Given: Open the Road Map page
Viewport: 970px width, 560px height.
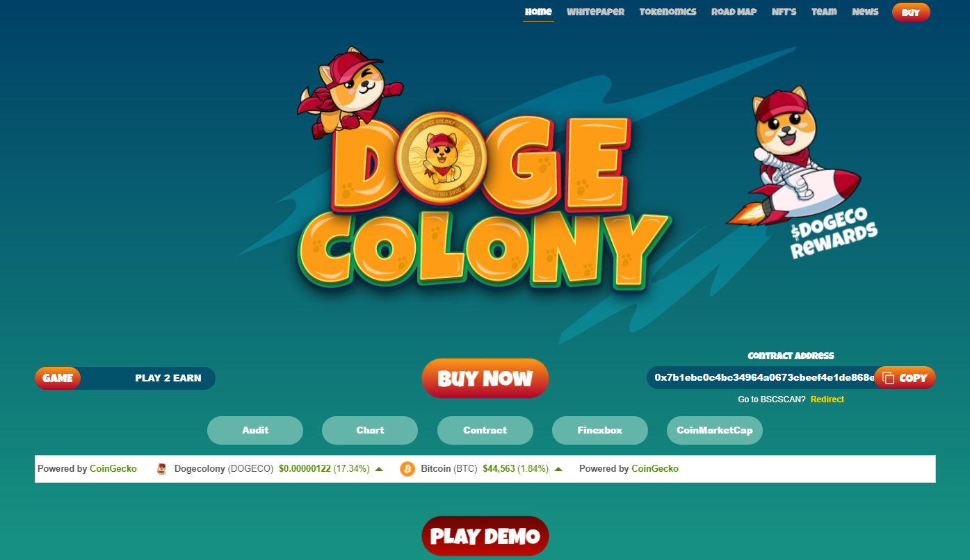Looking at the screenshot, I should [x=734, y=12].
